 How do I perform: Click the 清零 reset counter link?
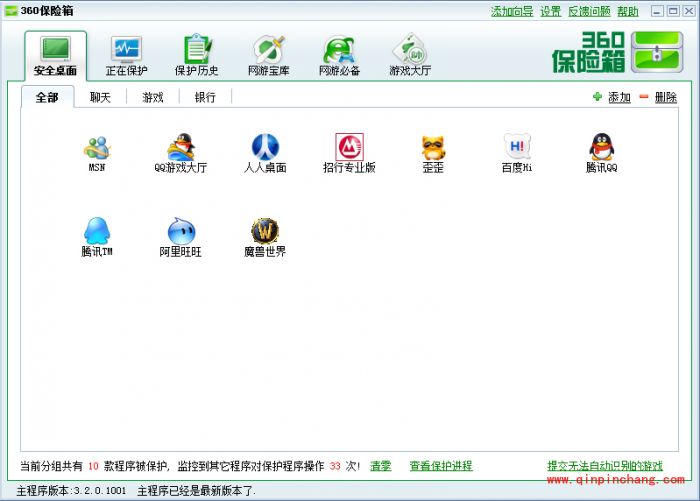coord(381,466)
